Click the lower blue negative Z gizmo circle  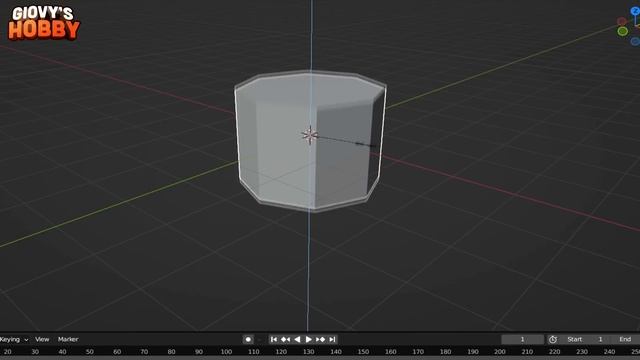[635, 41]
